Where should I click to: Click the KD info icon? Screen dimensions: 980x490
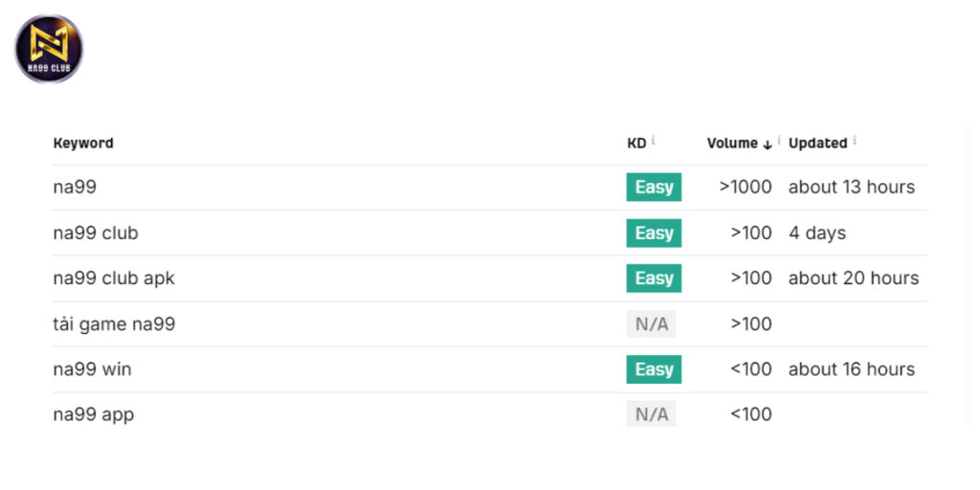(654, 141)
